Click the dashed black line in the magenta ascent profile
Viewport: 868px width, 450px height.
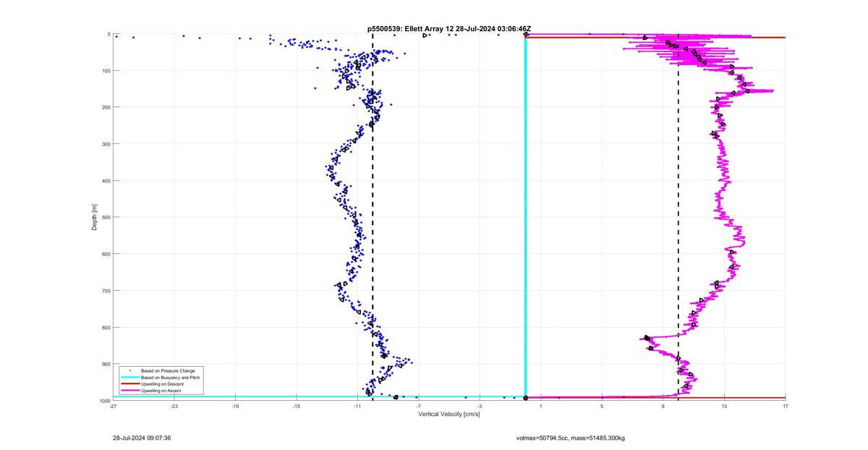click(678, 217)
